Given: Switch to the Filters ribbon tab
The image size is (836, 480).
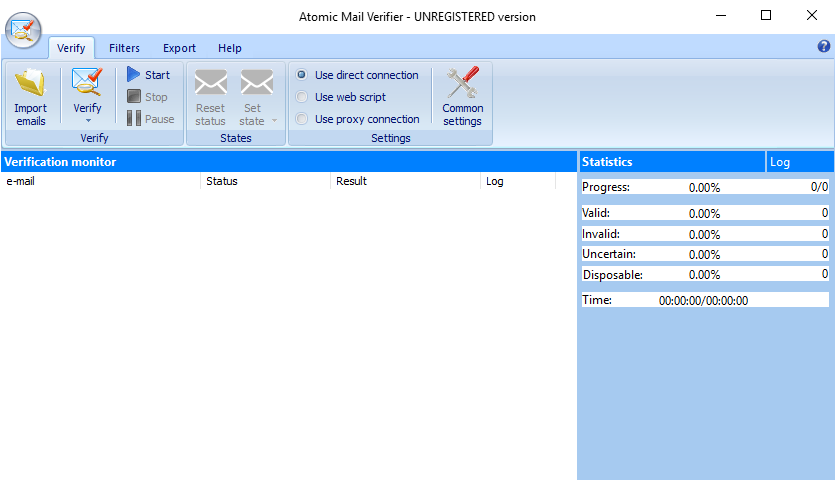Looking at the screenshot, I should click(x=124, y=48).
